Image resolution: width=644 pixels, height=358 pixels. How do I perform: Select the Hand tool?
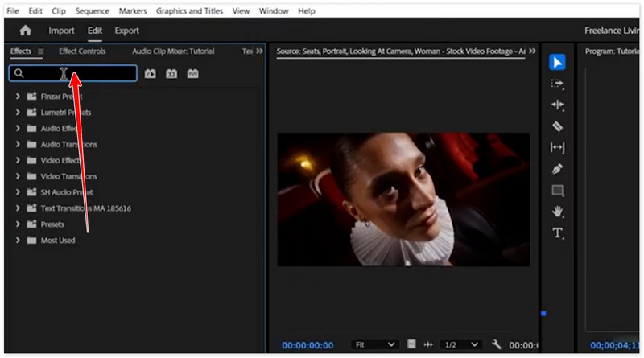[x=557, y=212]
